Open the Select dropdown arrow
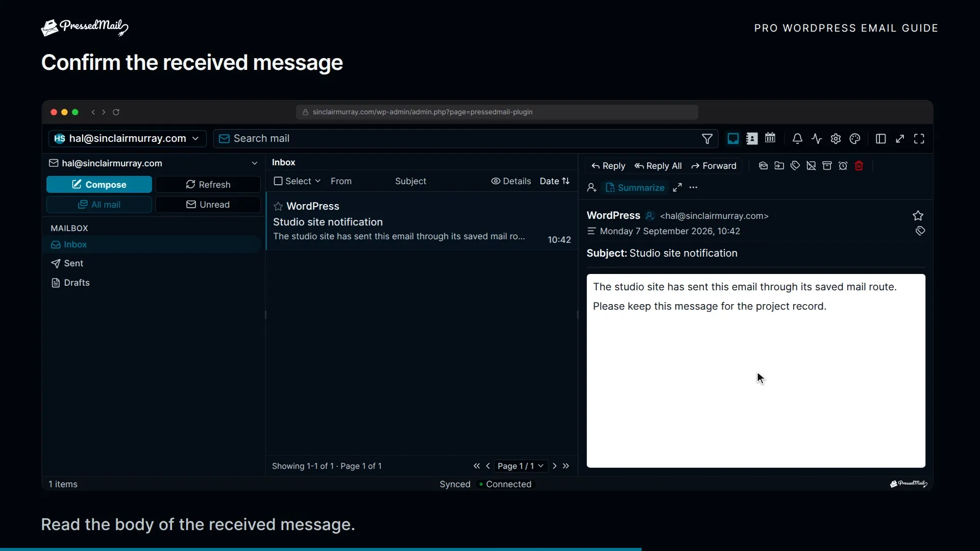The width and height of the screenshot is (980, 551). 318,181
